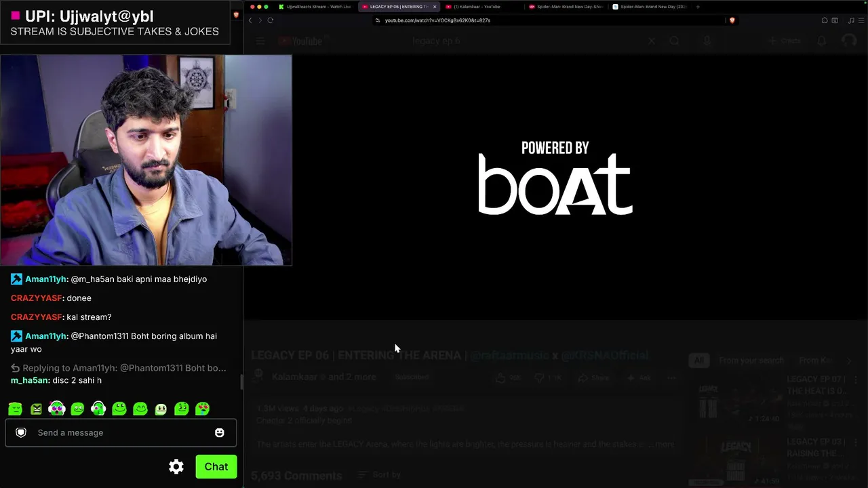This screenshot has width=868, height=488.
Task: Insert the heart-eyes green emote
Action: (202, 409)
